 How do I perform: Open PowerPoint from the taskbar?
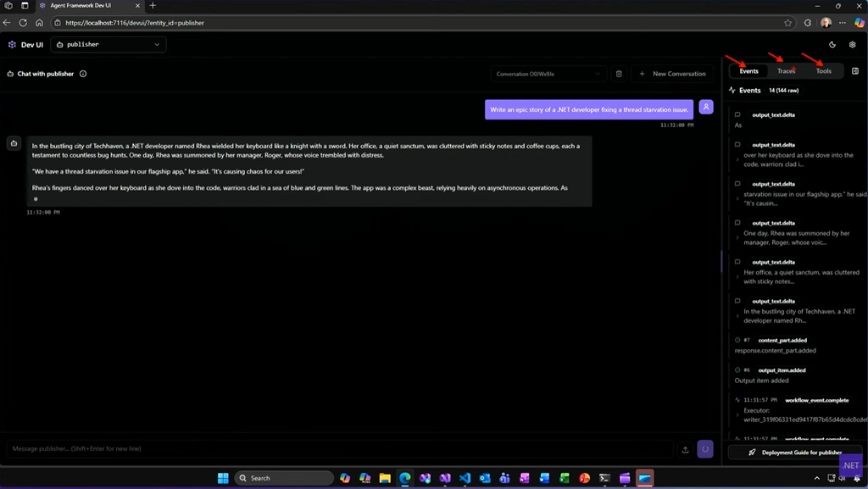click(x=585, y=478)
